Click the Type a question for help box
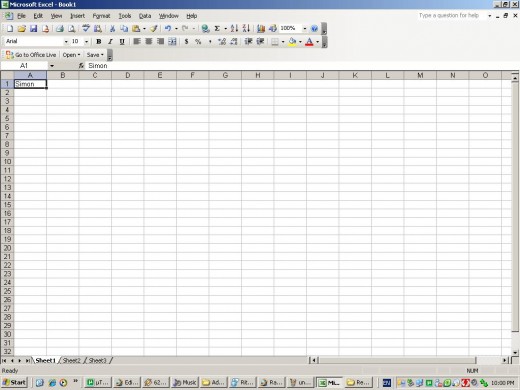520x390 pixels. (x=453, y=15)
